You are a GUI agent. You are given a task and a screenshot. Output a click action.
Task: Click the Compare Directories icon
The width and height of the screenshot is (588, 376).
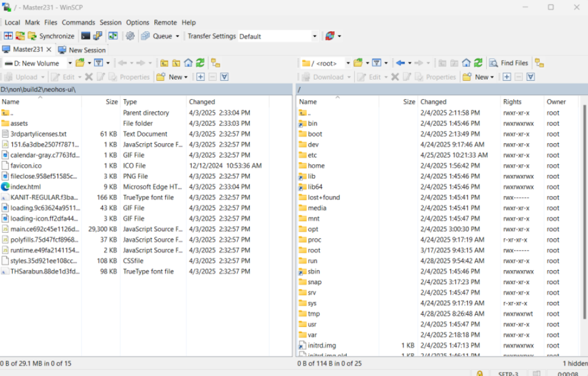(9, 36)
